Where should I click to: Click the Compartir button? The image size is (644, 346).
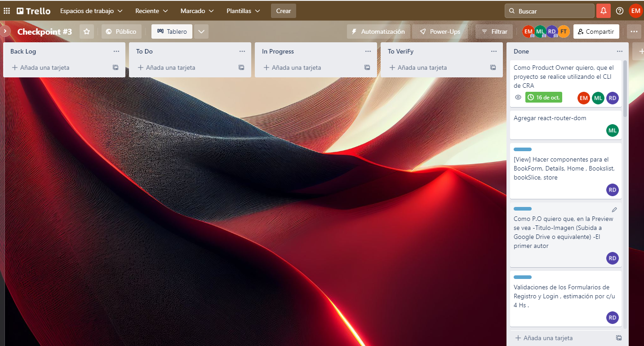[596, 31]
